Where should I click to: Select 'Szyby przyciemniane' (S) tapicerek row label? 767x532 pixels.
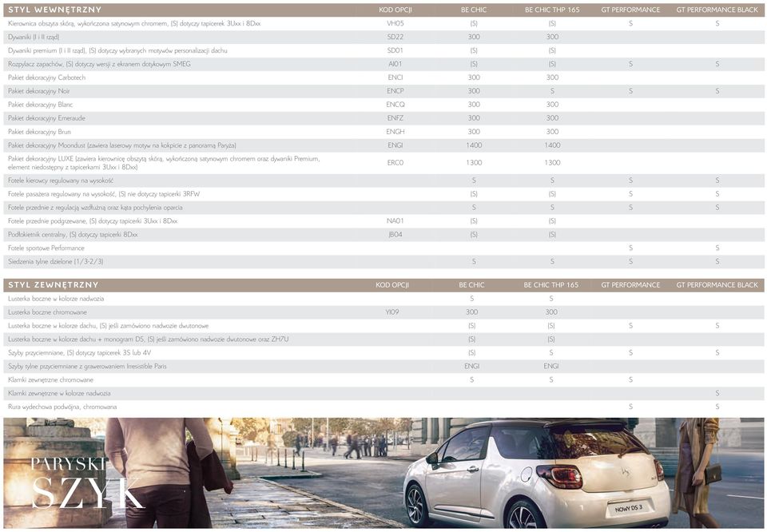pyautogui.click(x=79, y=352)
